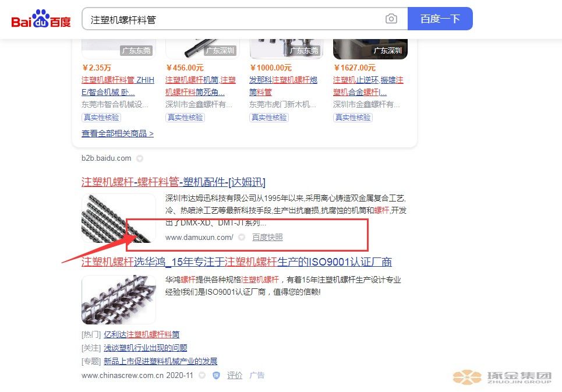Open the 百度快照 cached page link
The height and width of the screenshot is (392, 562).
tap(267, 237)
